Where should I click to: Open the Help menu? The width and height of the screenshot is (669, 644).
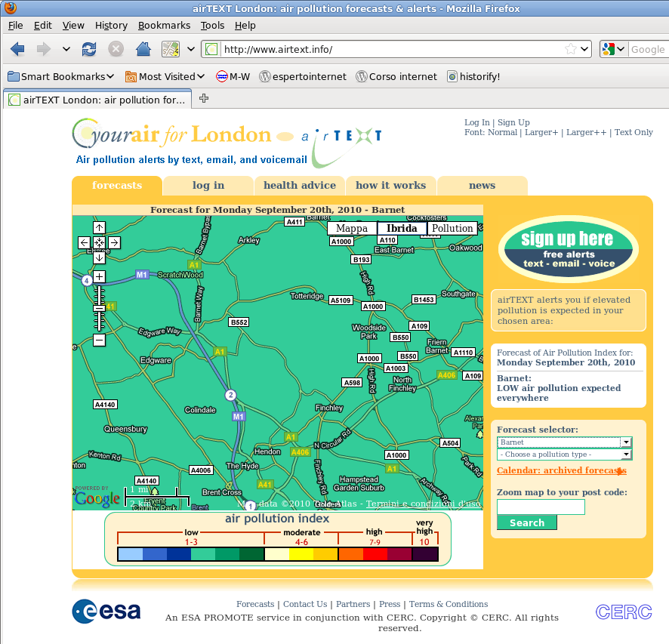tap(245, 26)
